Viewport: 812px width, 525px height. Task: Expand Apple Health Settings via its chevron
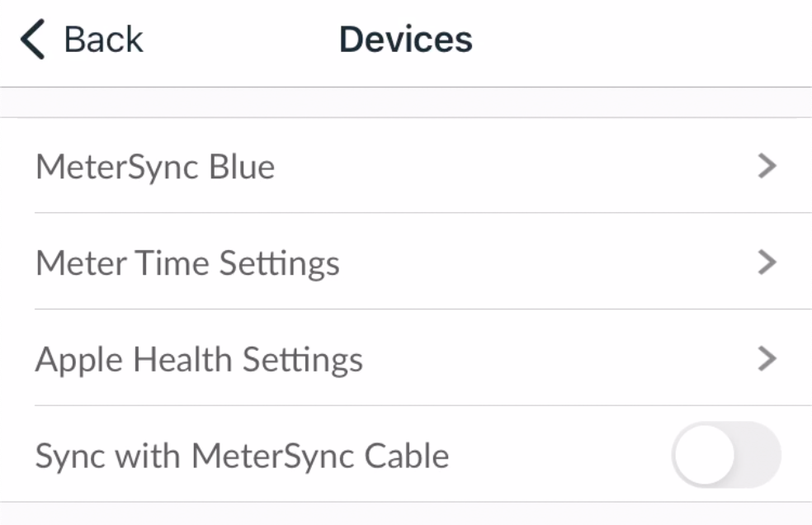767,360
